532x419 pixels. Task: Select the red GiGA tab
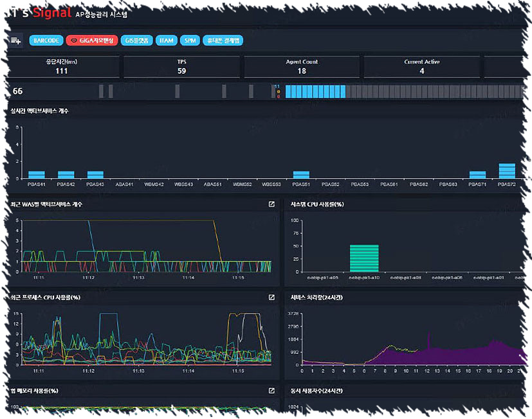click(92, 40)
